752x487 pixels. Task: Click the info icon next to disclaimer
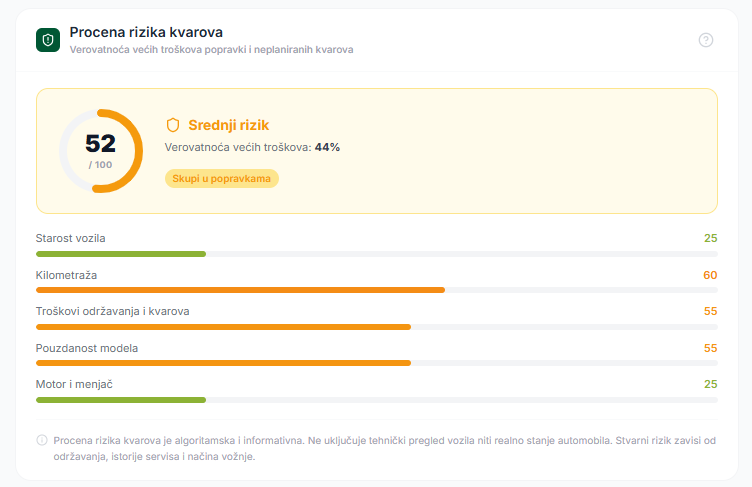(42, 440)
